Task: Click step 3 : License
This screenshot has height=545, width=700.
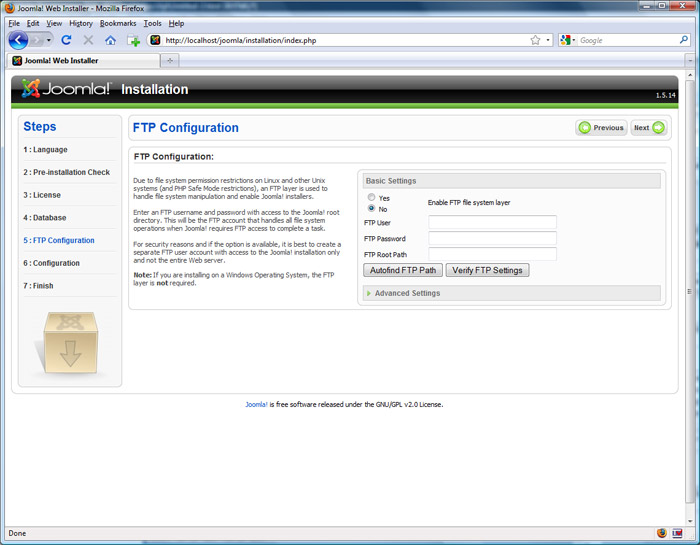Action: (x=42, y=195)
